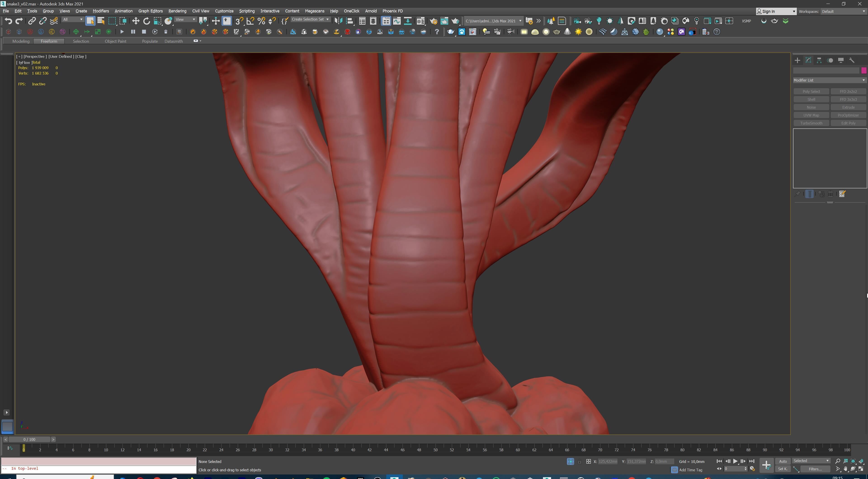868x479 pixels.
Task: Switch to the Modeling ribbon tab
Action: 21,41
